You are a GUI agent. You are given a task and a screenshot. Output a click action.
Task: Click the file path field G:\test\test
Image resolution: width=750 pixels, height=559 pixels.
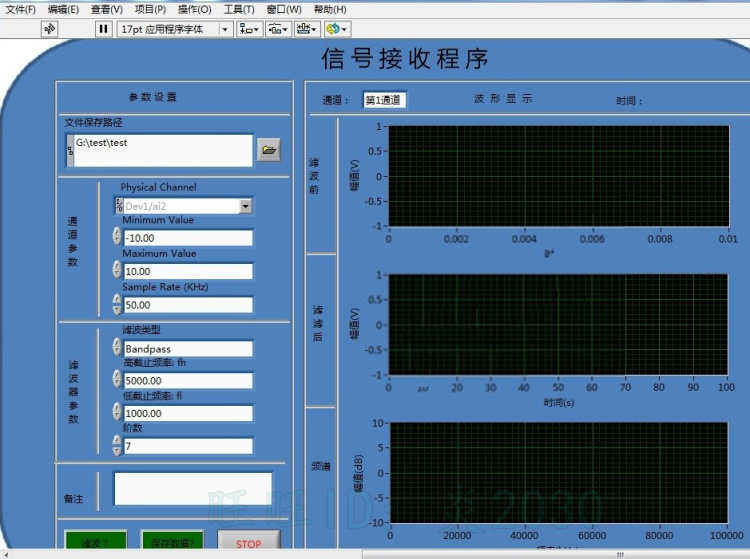tap(163, 151)
